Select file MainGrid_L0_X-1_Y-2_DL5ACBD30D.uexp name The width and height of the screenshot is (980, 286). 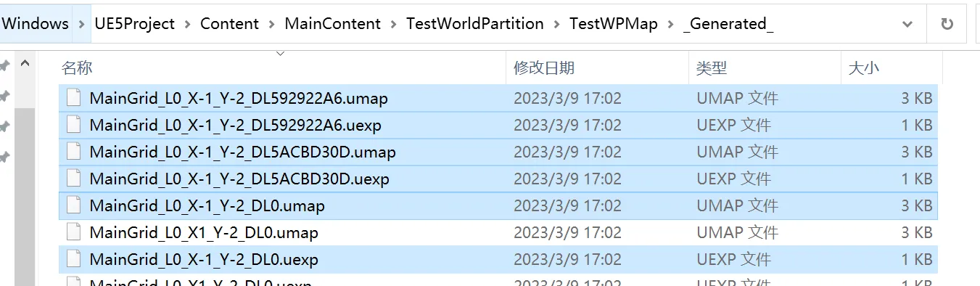point(239,179)
